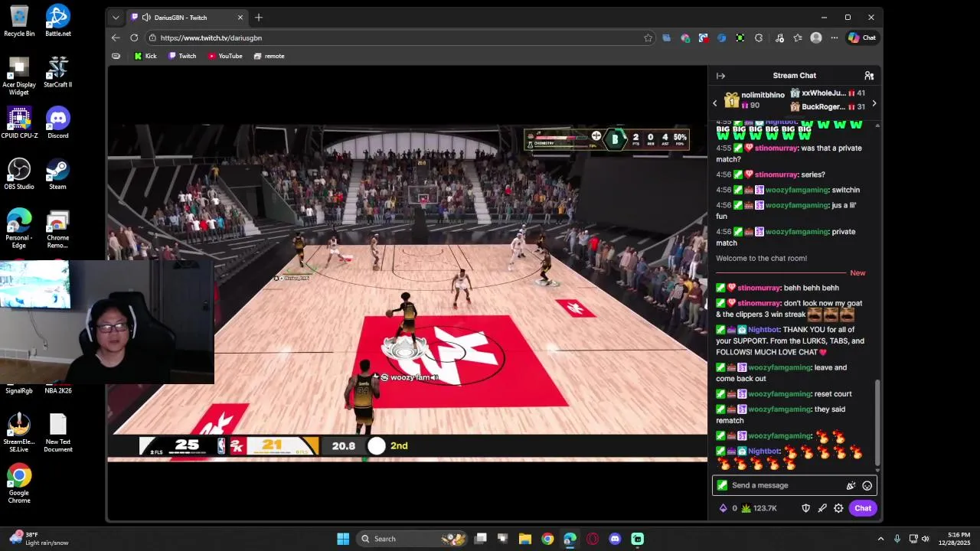Screen dimensions: 980x551
Task: Show next gift leaderboard entry
Action: tap(874, 103)
